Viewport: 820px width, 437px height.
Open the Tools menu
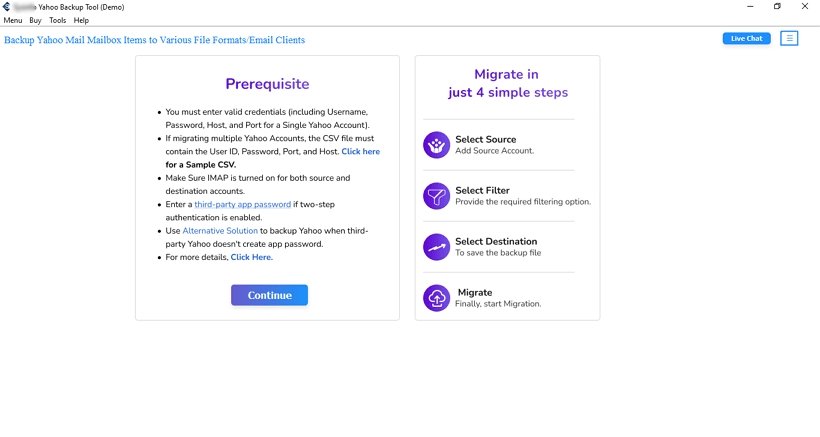coord(58,20)
